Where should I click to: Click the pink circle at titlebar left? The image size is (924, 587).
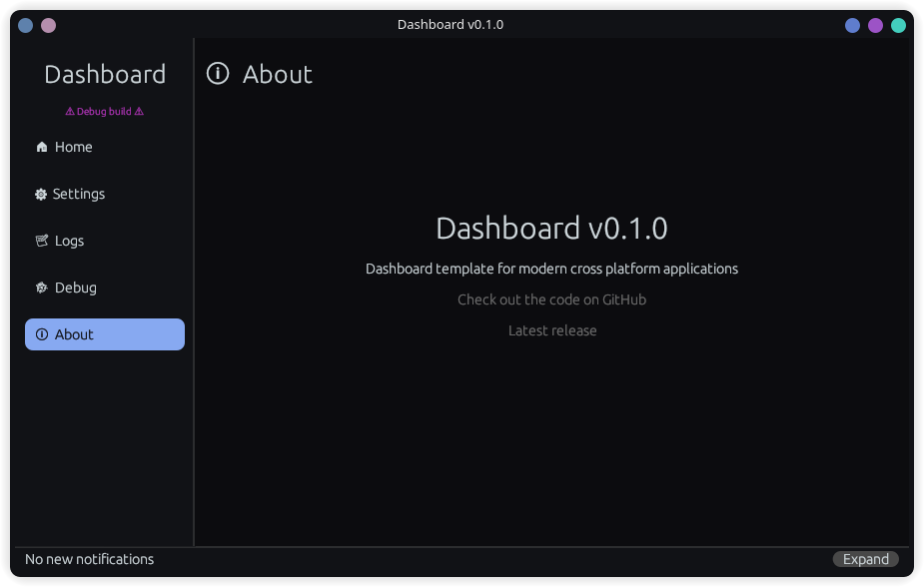click(48, 25)
